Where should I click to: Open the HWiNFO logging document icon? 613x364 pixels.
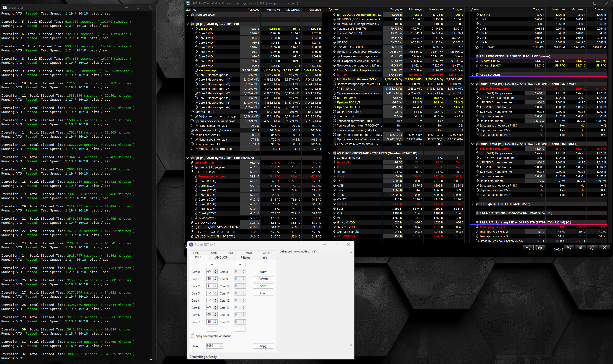pos(580,248)
